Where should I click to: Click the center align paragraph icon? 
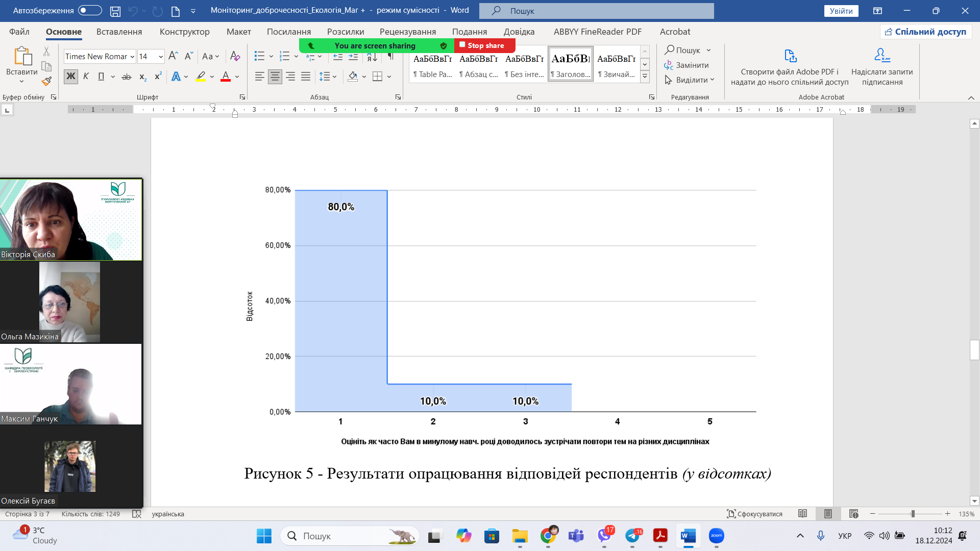point(275,77)
